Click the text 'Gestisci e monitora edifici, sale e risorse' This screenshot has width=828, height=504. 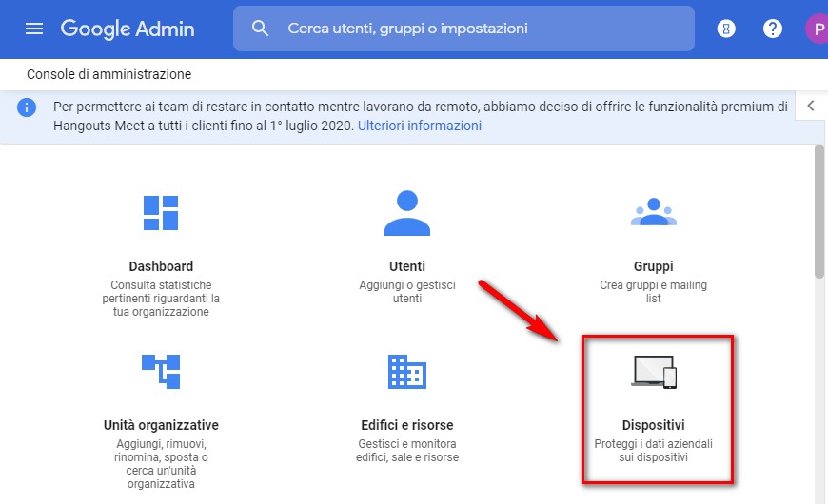point(407,450)
